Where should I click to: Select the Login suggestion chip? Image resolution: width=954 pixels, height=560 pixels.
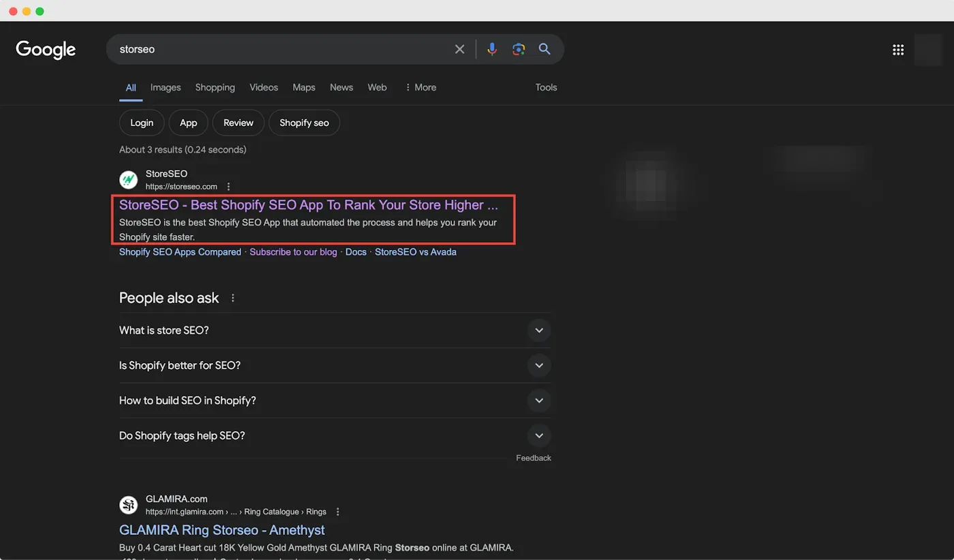(x=142, y=123)
